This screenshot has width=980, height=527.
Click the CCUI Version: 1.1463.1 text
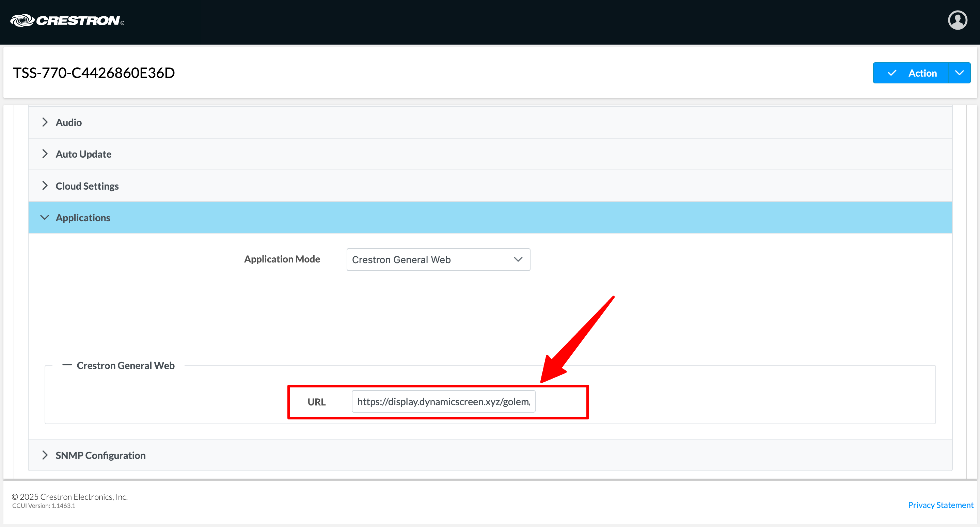click(44, 506)
